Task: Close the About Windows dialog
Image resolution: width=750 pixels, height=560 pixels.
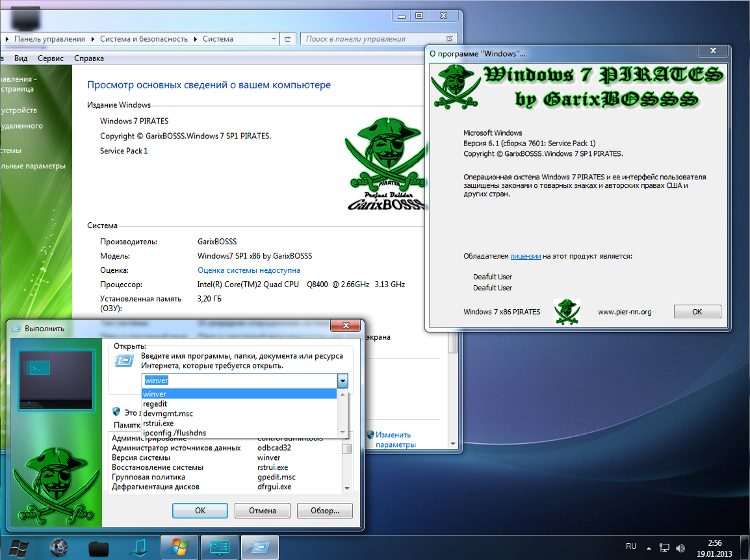Action: tap(713, 50)
